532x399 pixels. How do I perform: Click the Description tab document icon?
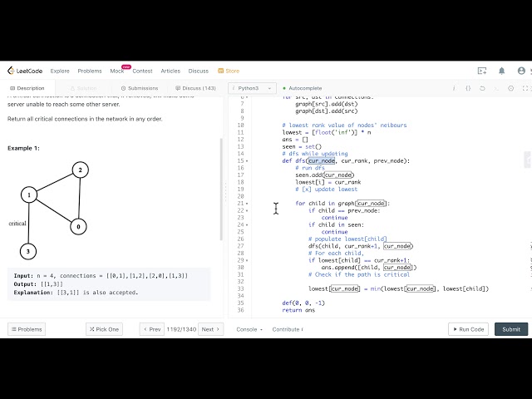click(12, 88)
